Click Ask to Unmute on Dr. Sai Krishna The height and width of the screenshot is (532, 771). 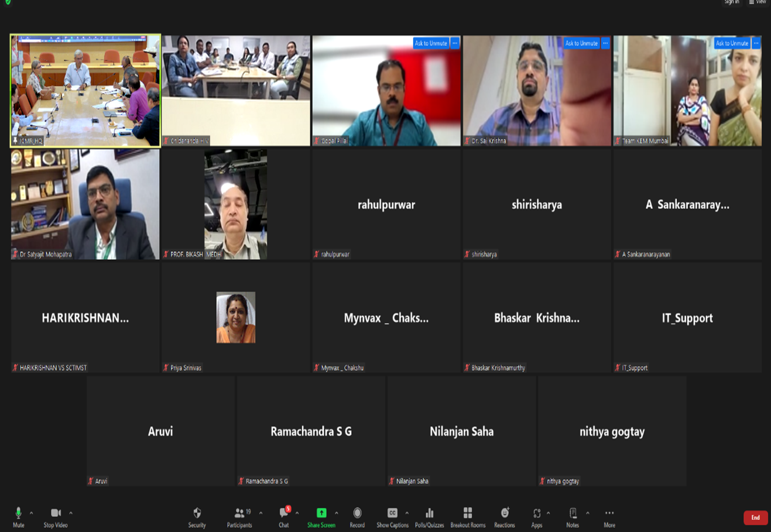pyautogui.click(x=581, y=43)
